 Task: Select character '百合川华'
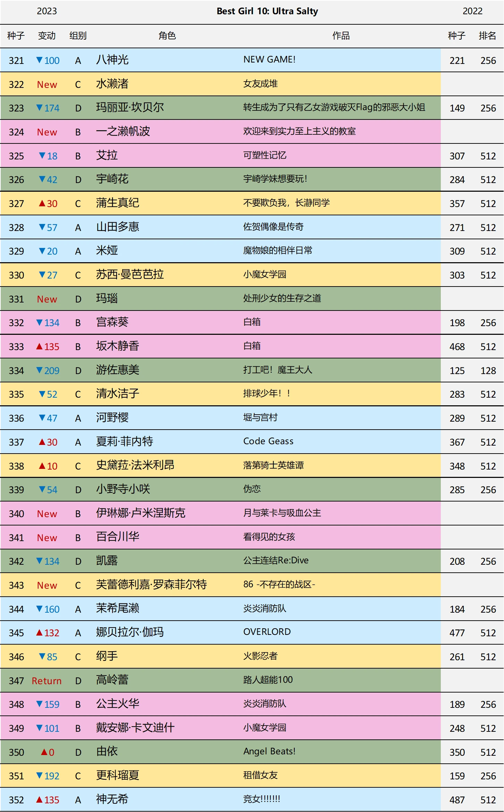(118, 537)
